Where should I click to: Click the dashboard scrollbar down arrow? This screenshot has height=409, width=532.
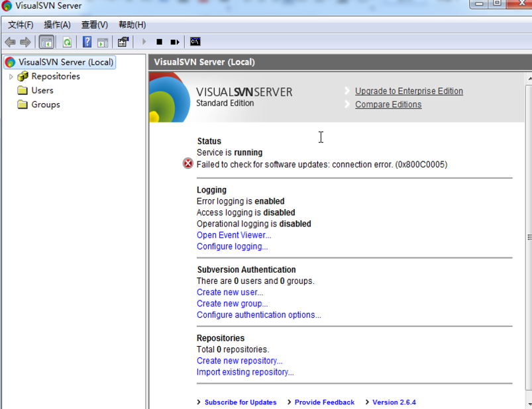point(529,404)
